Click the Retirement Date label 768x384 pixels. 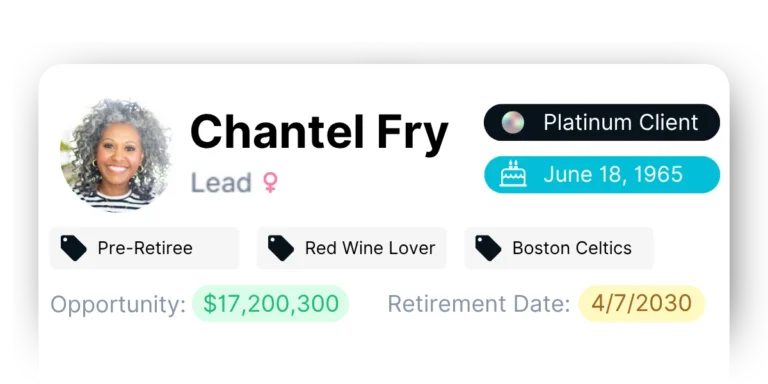coord(479,304)
